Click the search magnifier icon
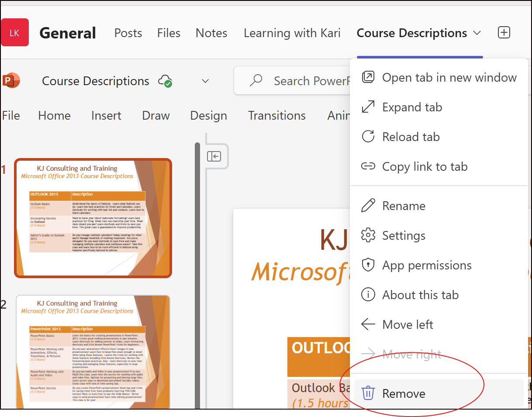 pos(256,80)
